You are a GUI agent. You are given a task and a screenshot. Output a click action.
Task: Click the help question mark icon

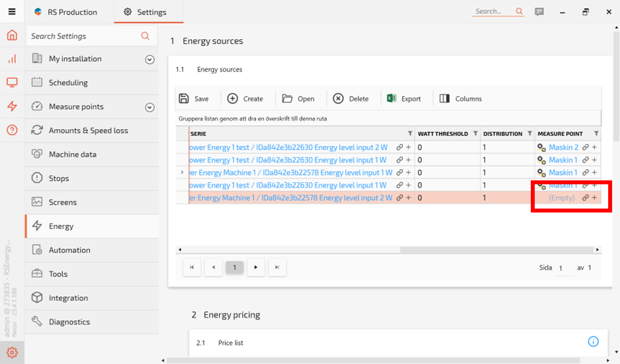(x=12, y=130)
